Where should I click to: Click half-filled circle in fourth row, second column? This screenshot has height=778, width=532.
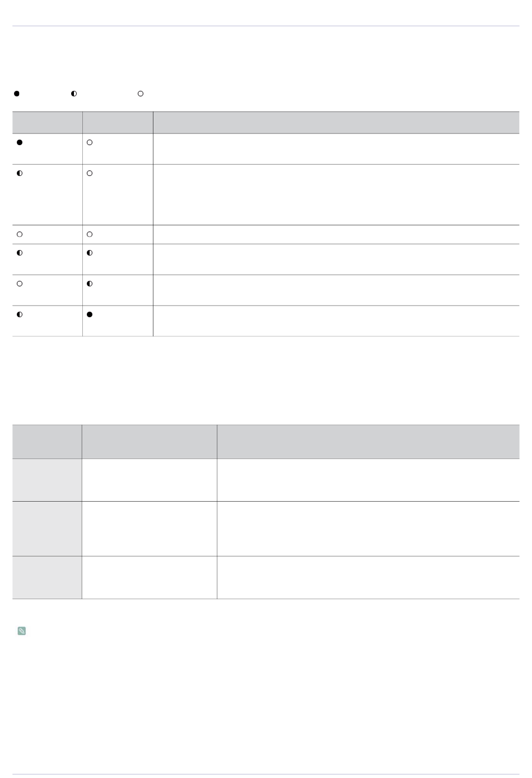pos(90,253)
